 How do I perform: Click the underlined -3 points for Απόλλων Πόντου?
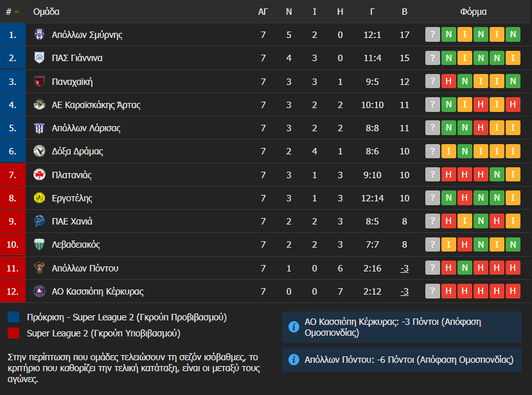[404, 268]
